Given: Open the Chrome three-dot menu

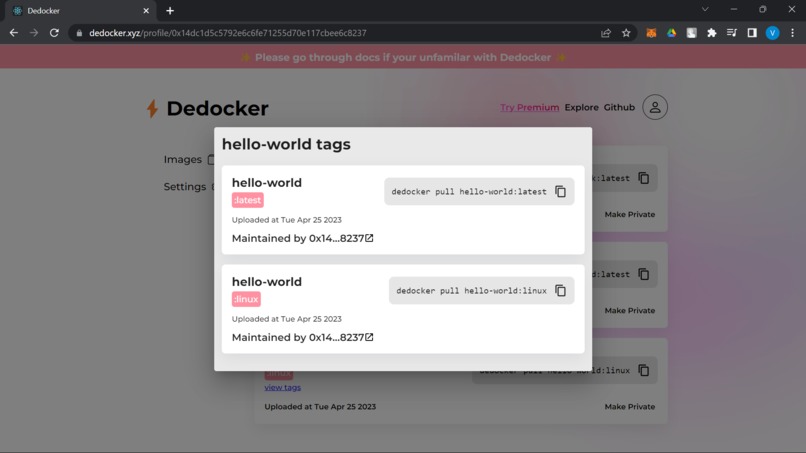Looking at the screenshot, I should tap(793, 33).
